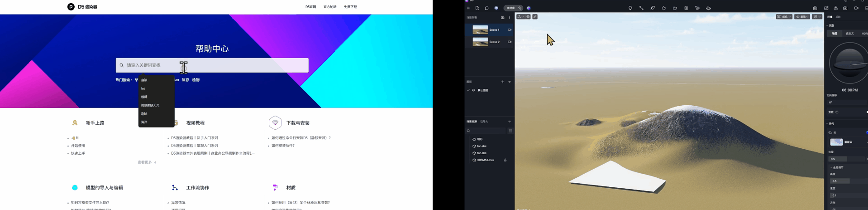Select the path tool icon in top toolbar

641,8
